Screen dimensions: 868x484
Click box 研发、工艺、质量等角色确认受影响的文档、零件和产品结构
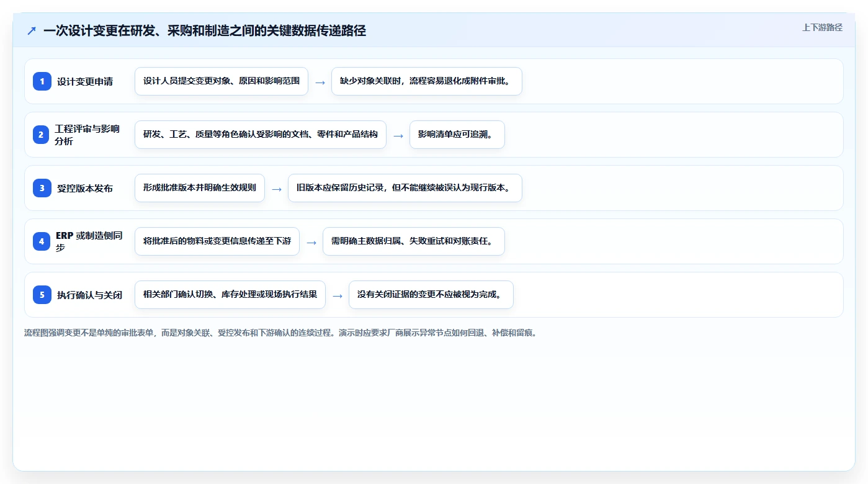(261, 135)
